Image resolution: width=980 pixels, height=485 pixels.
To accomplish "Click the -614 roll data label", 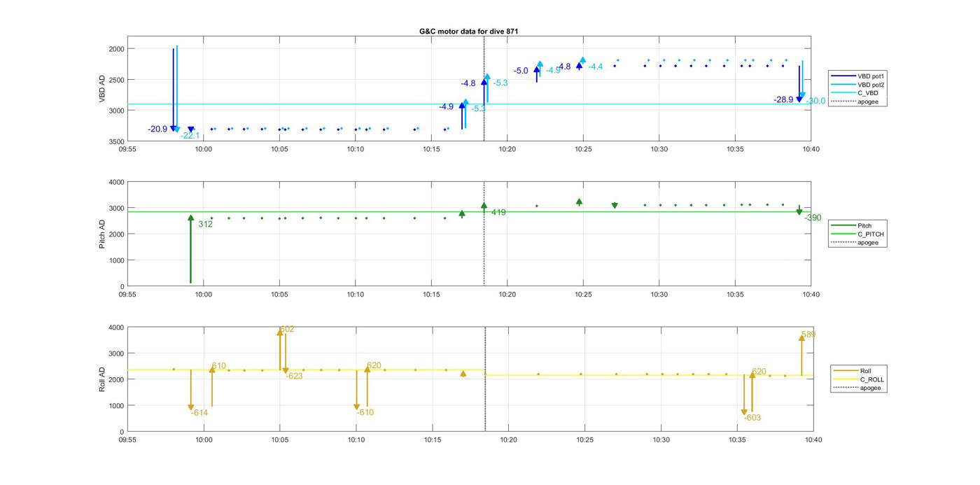I will [x=199, y=413].
